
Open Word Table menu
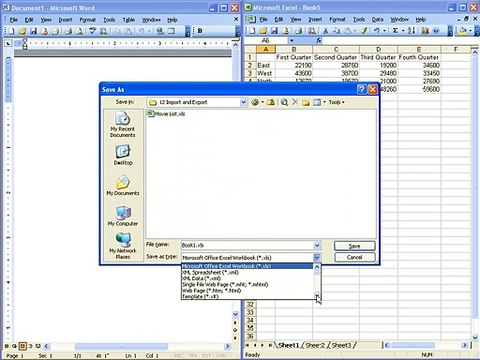[128, 20]
